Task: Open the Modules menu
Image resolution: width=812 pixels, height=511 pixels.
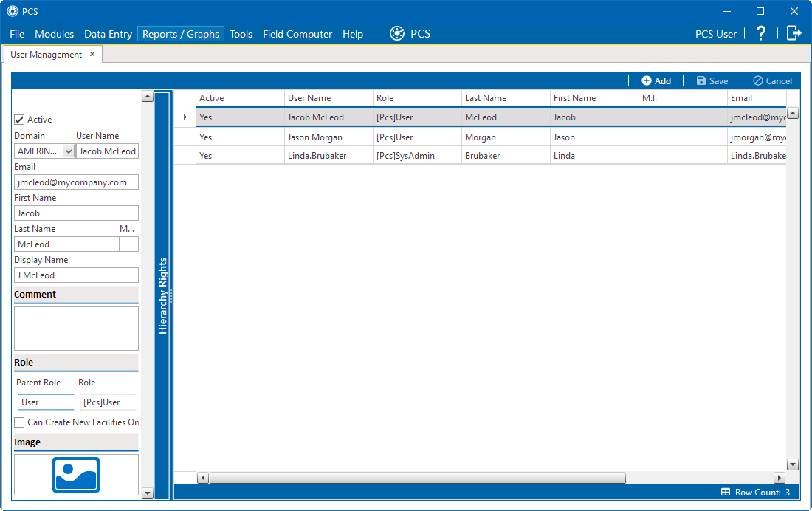Action: (54, 33)
